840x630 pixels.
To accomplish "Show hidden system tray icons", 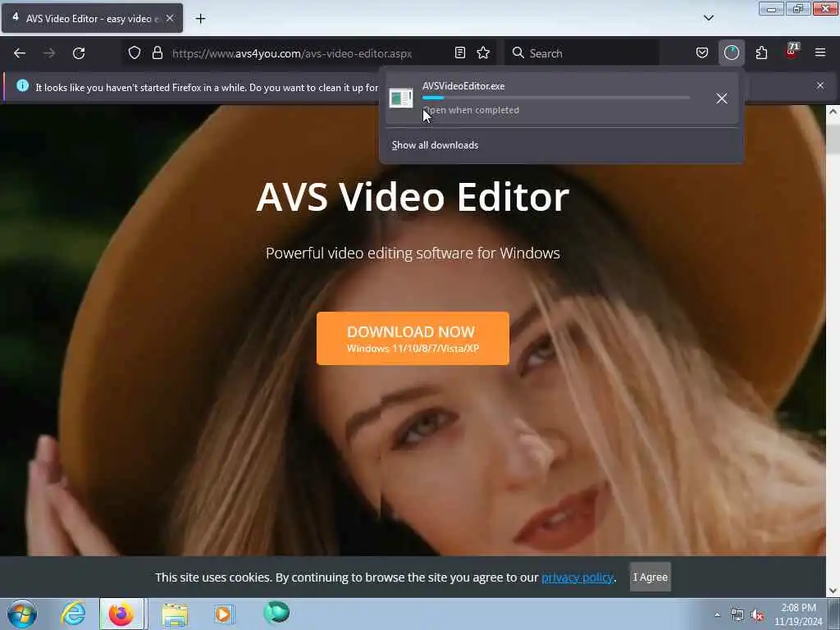I will coord(717,614).
